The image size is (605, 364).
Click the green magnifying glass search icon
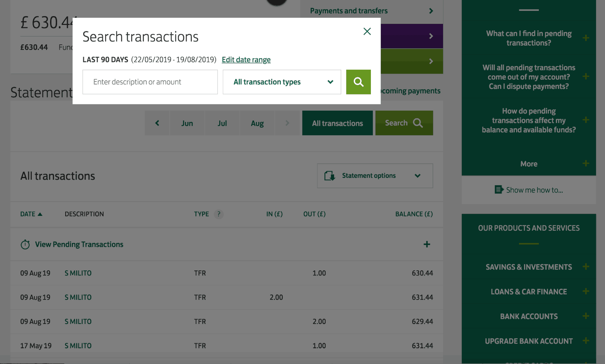point(358,82)
